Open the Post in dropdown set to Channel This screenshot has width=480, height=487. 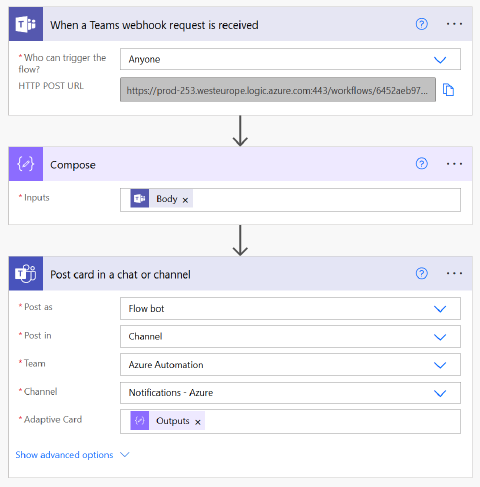pos(290,337)
